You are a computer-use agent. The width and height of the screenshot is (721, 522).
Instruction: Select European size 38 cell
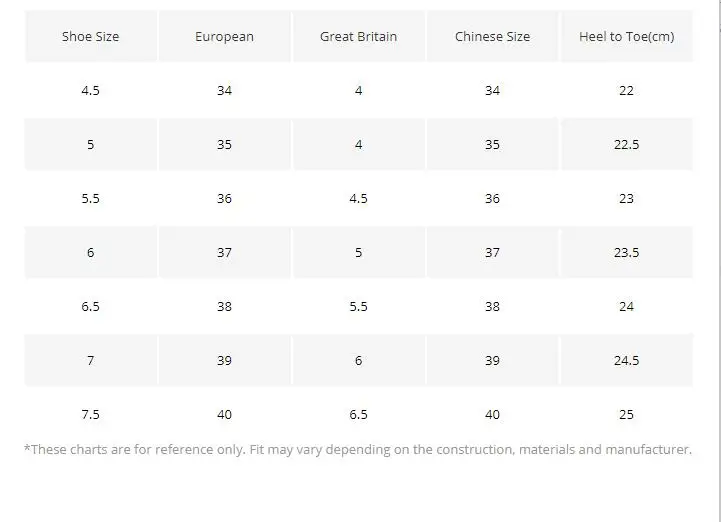point(224,306)
